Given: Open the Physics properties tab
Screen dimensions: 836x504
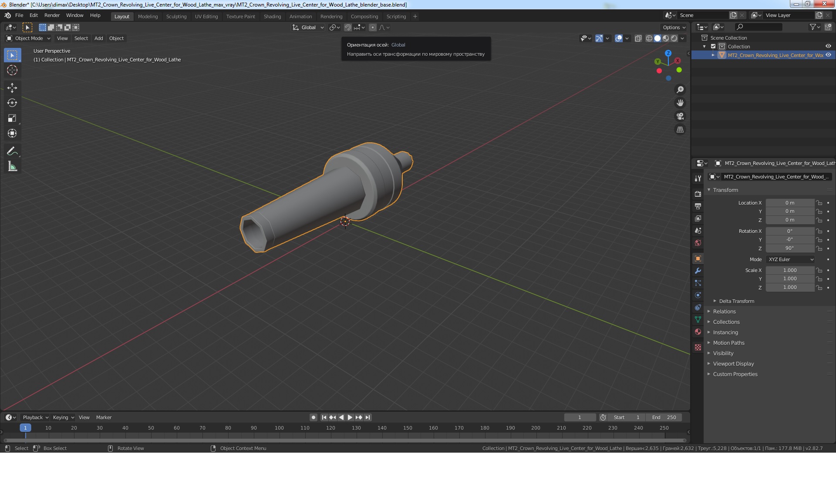Looking at the screenshot, I should click(x=698, y=295).
